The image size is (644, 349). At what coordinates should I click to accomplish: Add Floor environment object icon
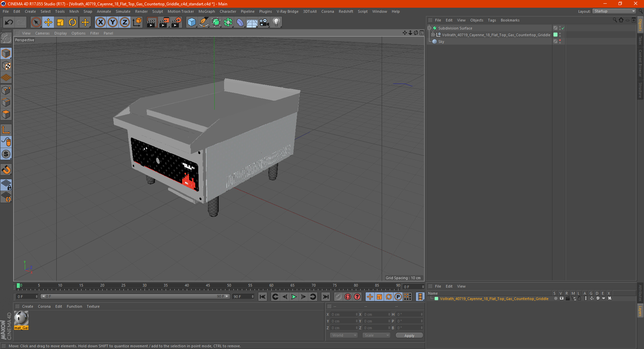pos(252,22)
